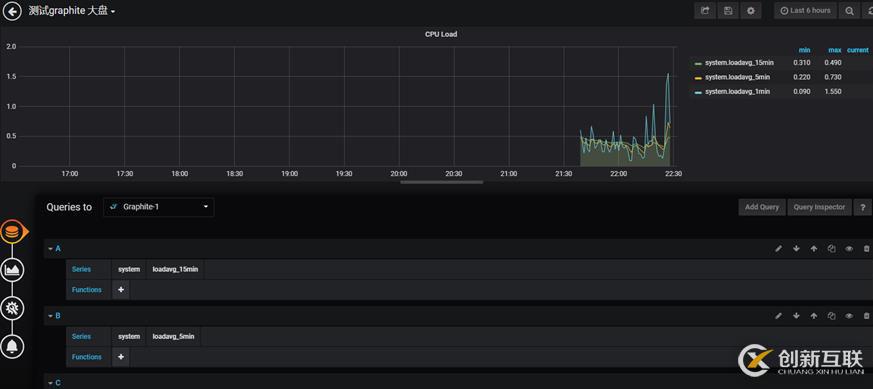873x389 pixels.
Task: Click the loadavg_15min segment in query A
Action: (175, 269)
